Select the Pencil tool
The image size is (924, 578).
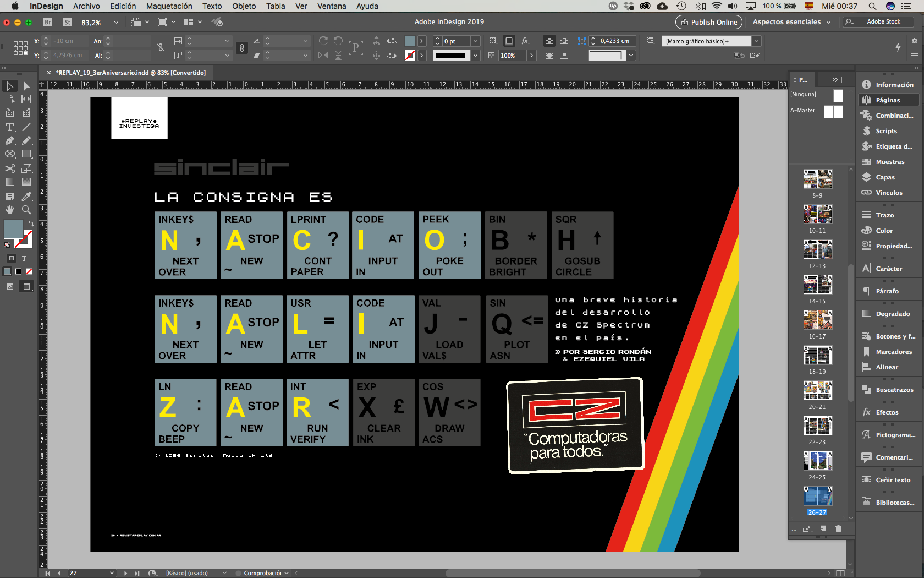click(26, 140)
